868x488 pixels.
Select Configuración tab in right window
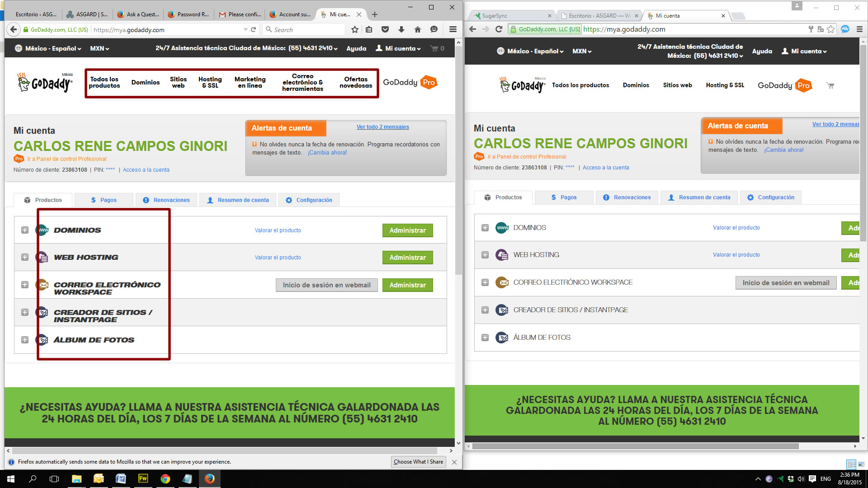pos(771,197)
